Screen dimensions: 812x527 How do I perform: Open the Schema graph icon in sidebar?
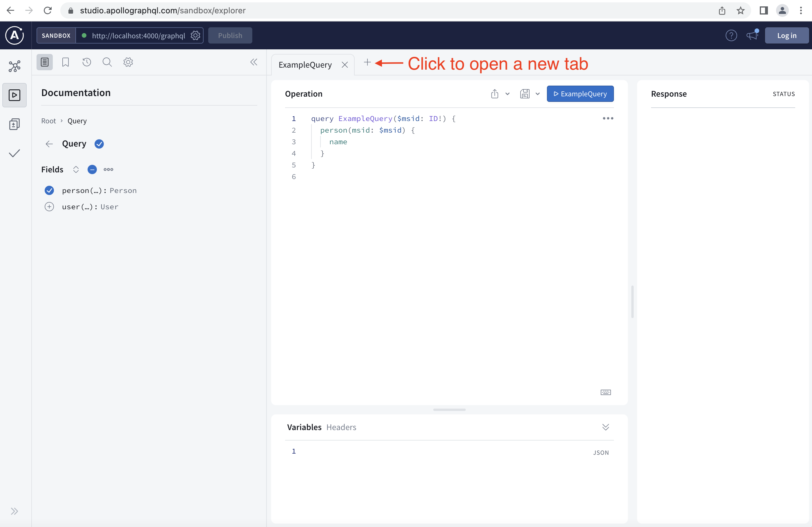[14, 66]
